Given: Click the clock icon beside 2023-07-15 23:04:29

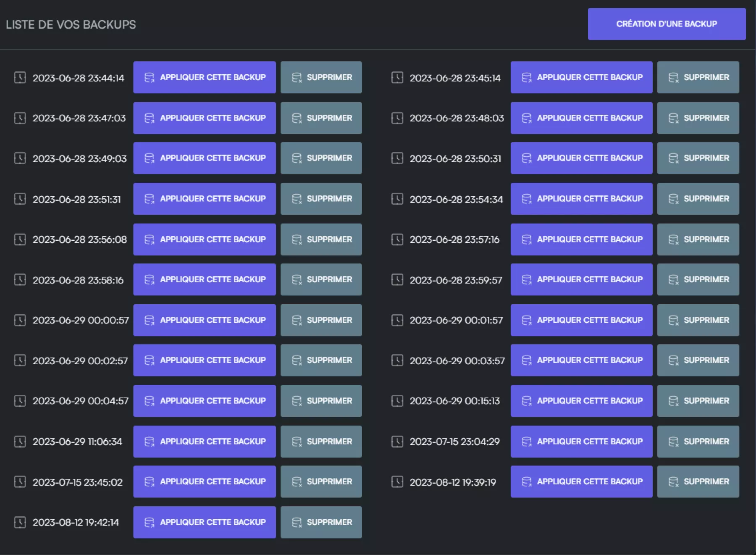Looking at the screenshot, I should pos(397,442).
